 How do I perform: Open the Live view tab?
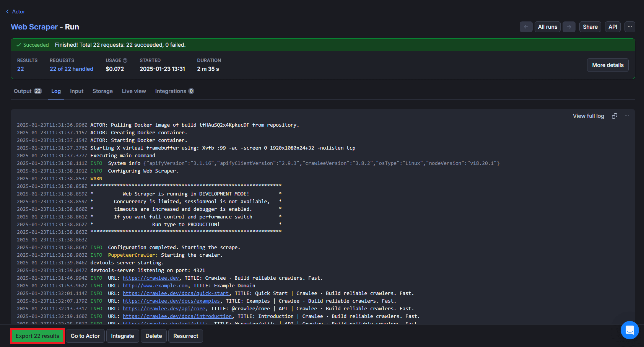133,91
